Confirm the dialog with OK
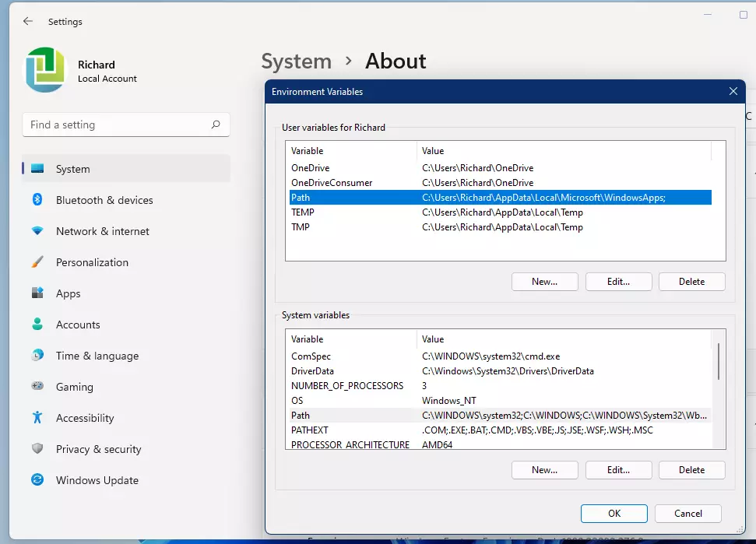Viewport: 756px width, 544px height. tap(614, 514)
